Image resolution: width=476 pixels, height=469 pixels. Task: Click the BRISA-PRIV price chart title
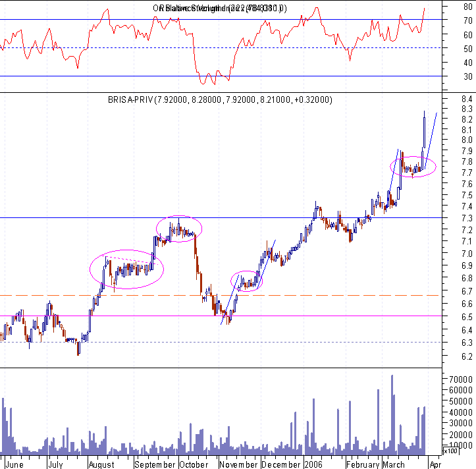pyautogui.click(x=220, y=99)
